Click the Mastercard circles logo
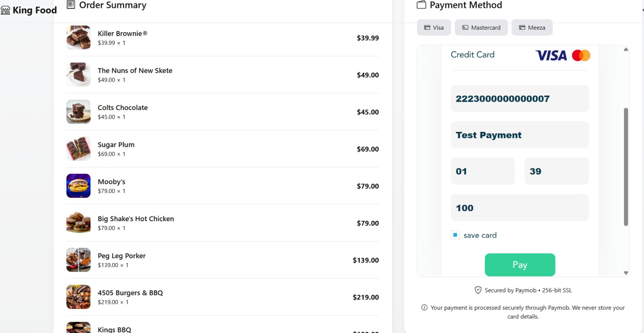 pos(581,55)
